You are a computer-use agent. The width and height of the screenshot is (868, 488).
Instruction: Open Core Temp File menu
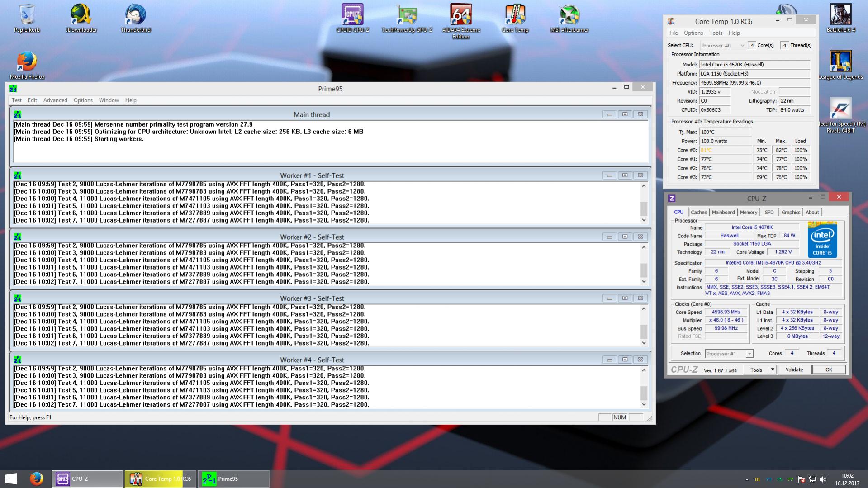tap(674, 33)
